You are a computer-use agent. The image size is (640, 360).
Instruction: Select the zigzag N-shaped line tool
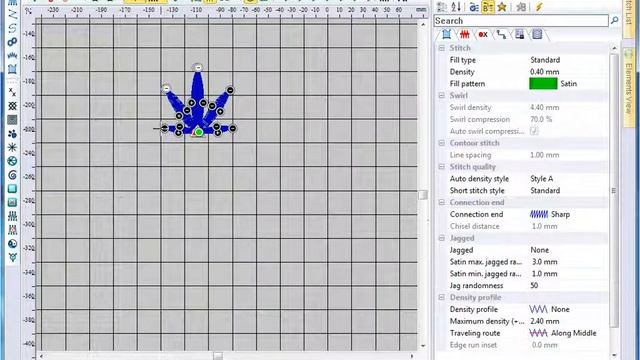click(x=12, y=15)
